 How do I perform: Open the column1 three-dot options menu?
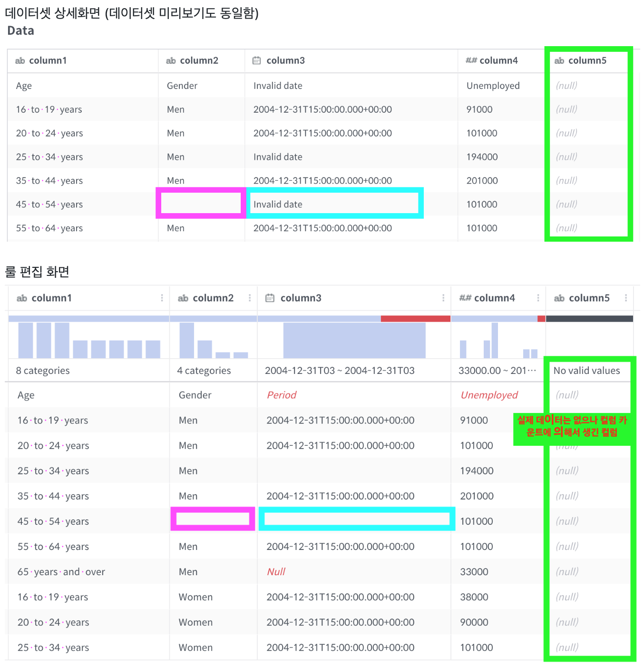pyautogui.click(x=162, y=298)
